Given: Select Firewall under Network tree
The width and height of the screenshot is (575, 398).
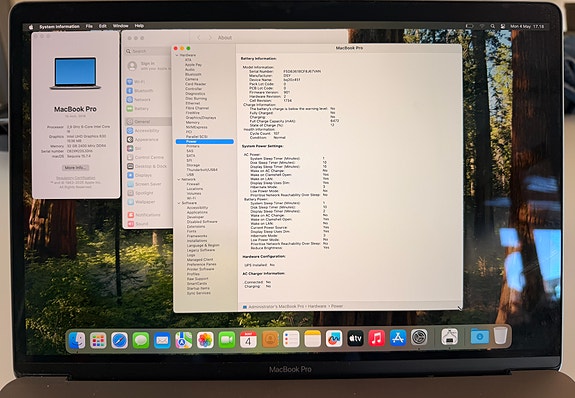Looking at the screenshot, I should click(193, 184).
